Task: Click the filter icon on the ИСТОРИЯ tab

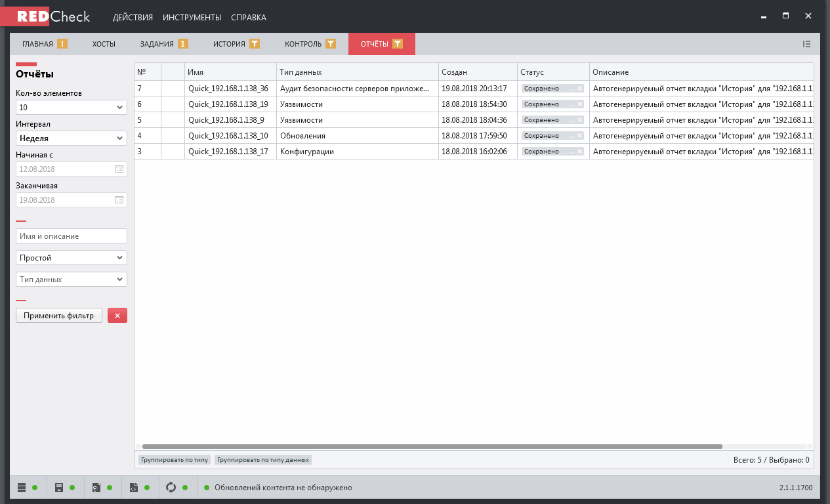Action: point(255,44)
